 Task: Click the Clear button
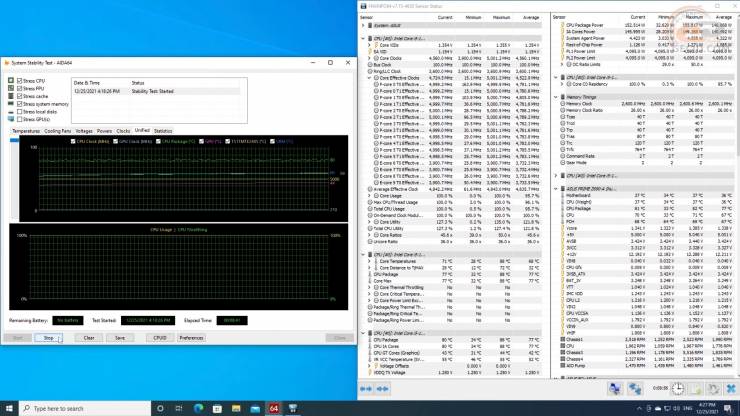[89, 338]
